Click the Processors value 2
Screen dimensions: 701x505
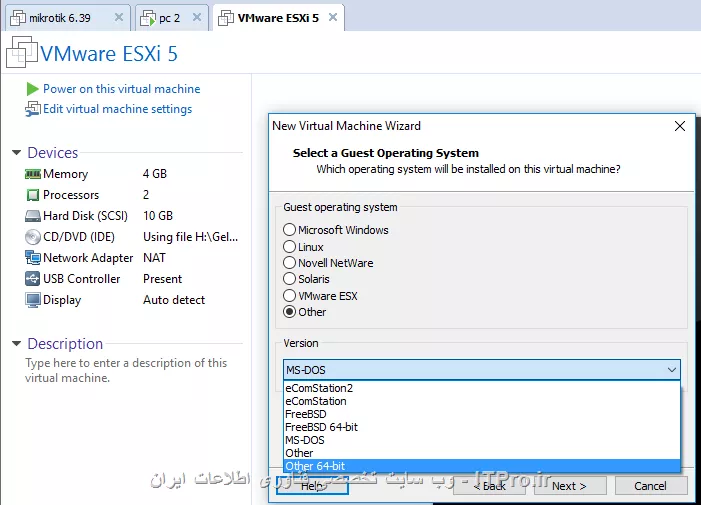click(146, 195)
